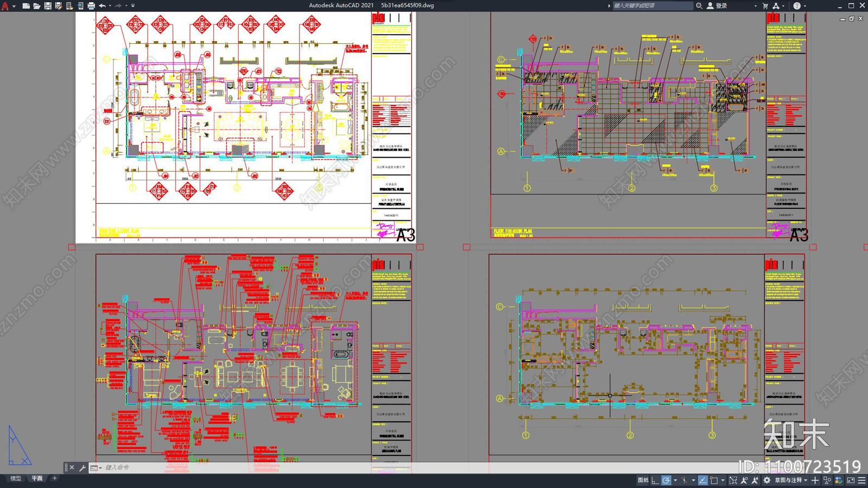The height and width of the screenshot is (488, 868).
Task: Create a new drawing from toolbar
Action: click(x=25, y=5)
